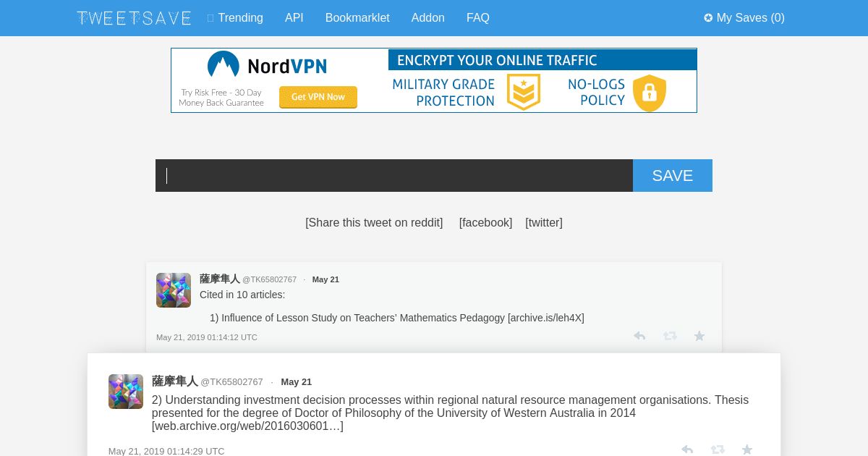This screenshot has height=456, width=868.
Task: Open @TK65802767 handle in the first tweet
Action: (269, 279)
